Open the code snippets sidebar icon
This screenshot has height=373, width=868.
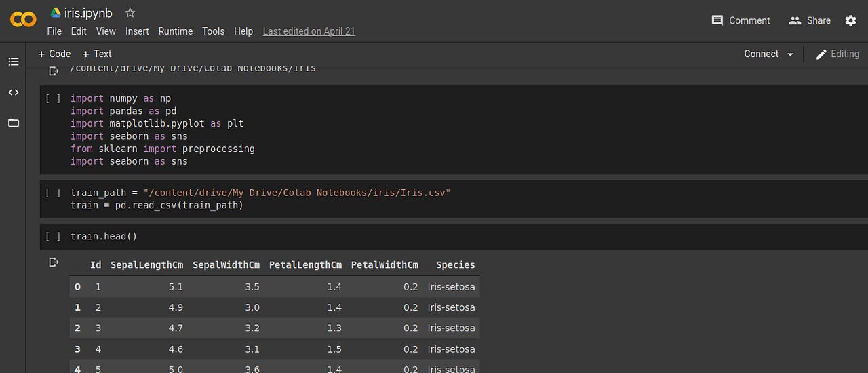[13, 92]
